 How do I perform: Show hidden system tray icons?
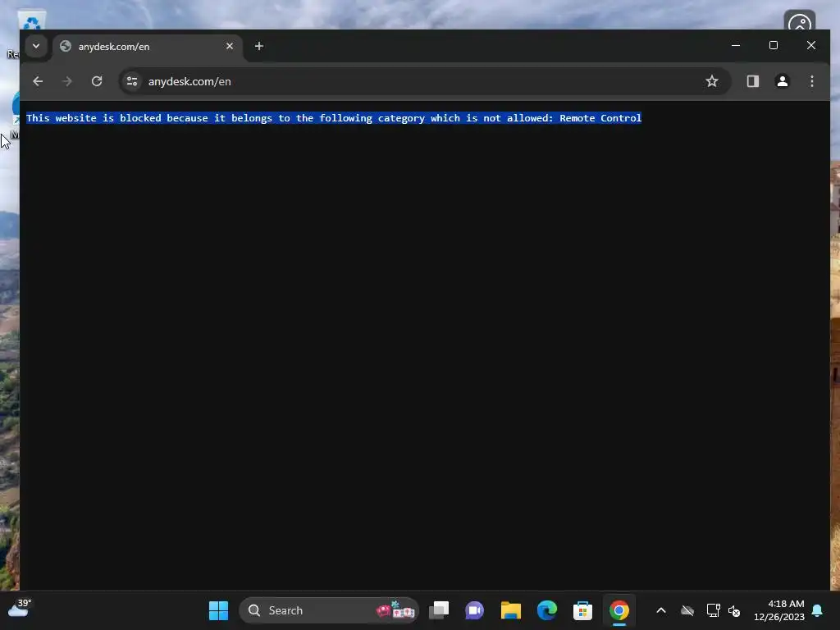[x=661, y=610]
